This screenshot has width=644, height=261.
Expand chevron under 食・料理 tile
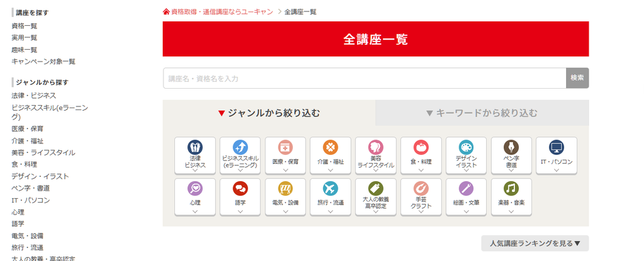click(421, 170)
